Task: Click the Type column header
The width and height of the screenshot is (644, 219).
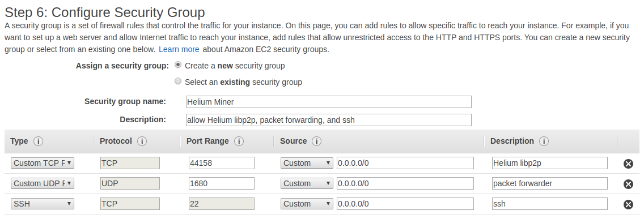Action: (19, 141)
